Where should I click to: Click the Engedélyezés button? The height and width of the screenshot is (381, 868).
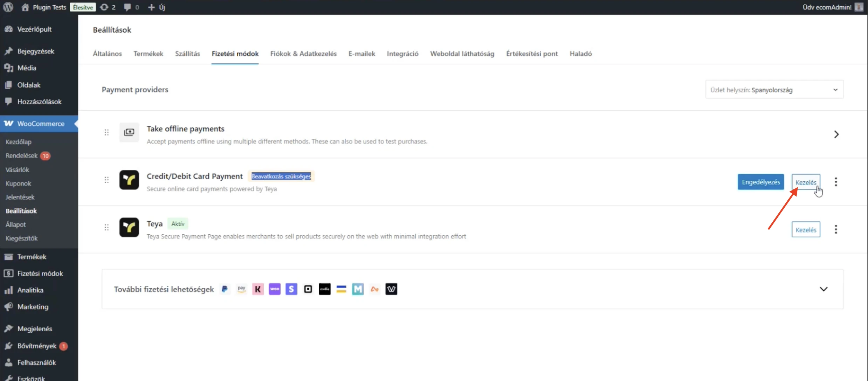pyautogui.click(x=760, y=182)
